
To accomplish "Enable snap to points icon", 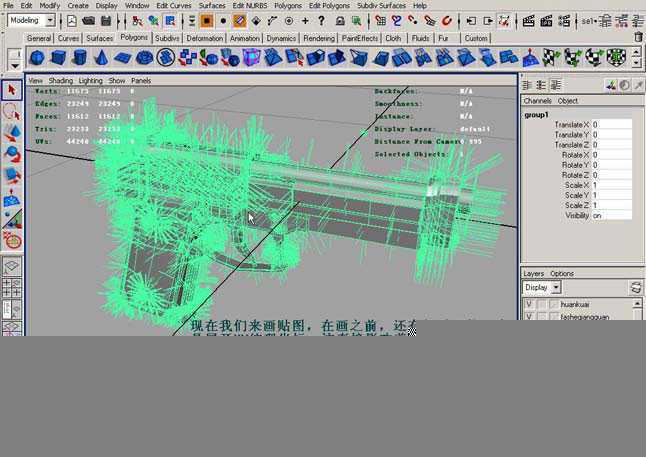I will coord(413,21).
